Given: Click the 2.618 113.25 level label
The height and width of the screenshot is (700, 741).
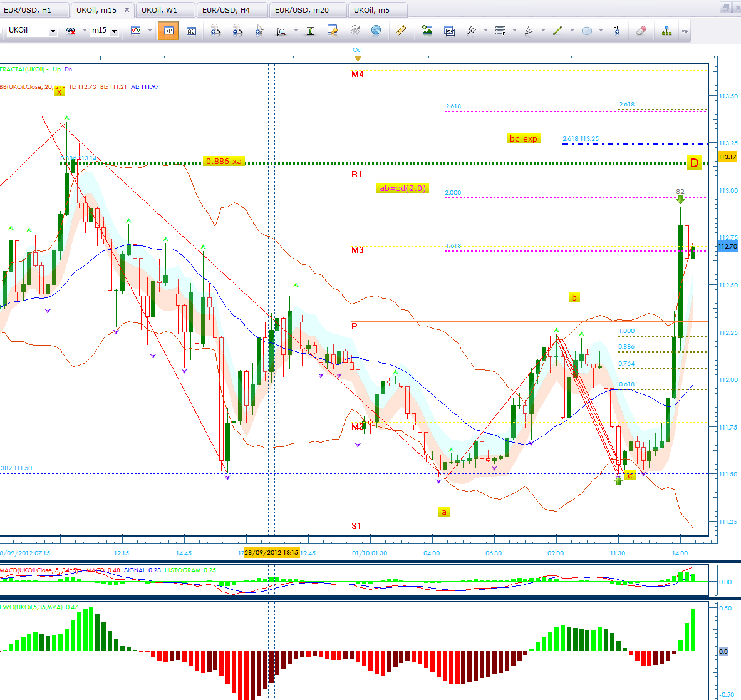Looking at the screenshot, I should pos(580,139).
